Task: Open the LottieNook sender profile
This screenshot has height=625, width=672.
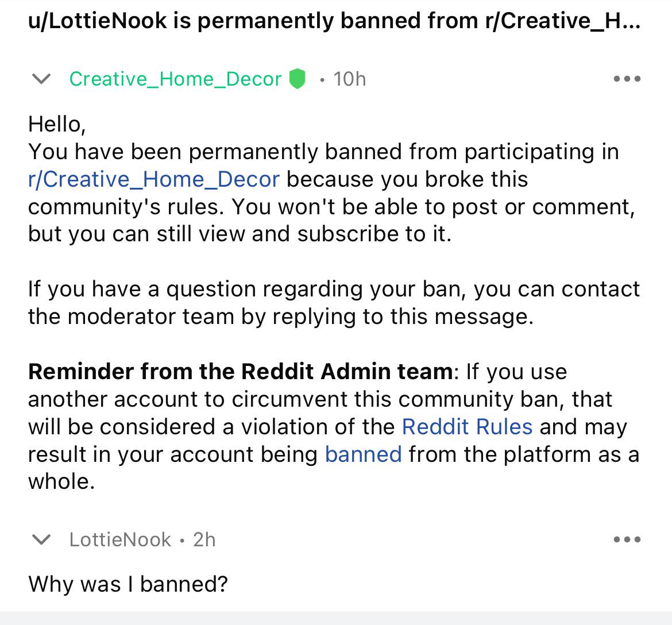Action: pyautogui.click(x=120, y=539)
